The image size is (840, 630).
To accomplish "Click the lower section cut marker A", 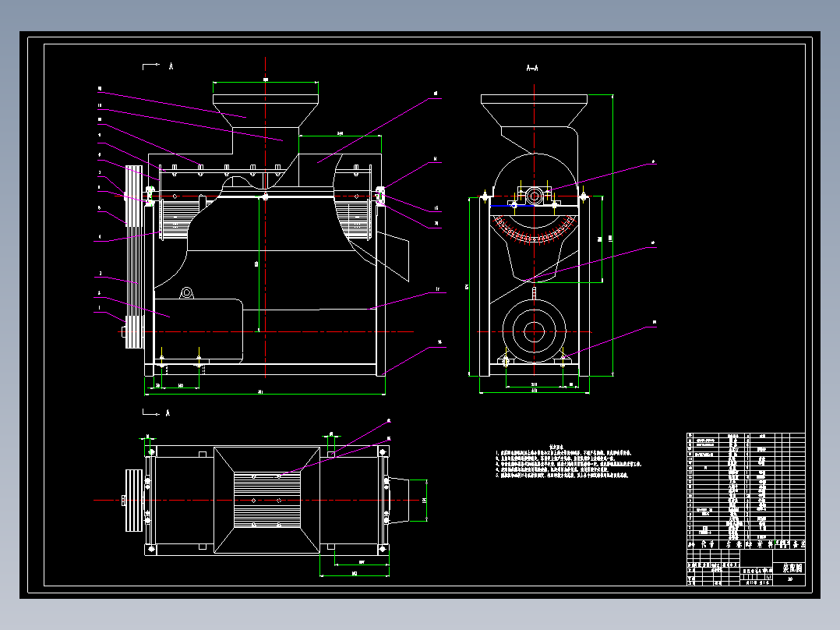I will pyautogui.click(x=157, y=412).
